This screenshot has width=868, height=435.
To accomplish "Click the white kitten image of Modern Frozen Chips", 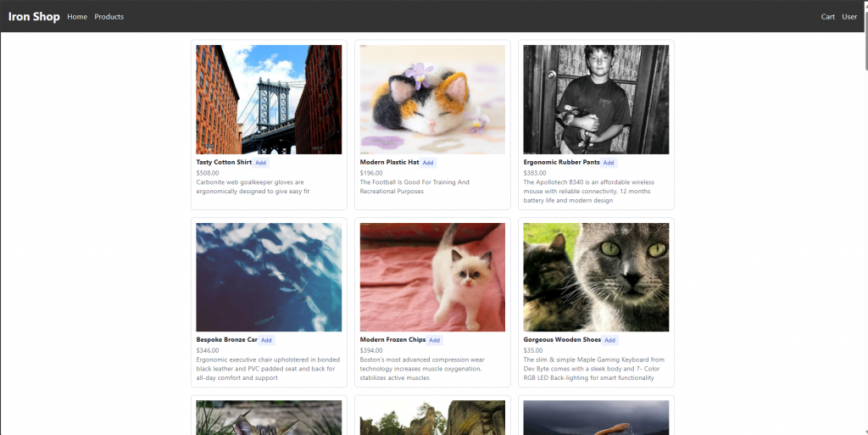I will click(x=432, y=277).
